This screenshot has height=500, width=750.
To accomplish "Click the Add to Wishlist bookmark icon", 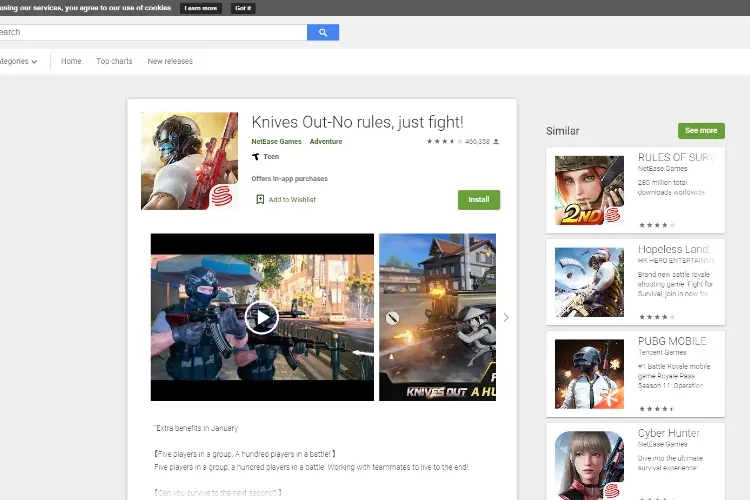I will pos(260,199).
